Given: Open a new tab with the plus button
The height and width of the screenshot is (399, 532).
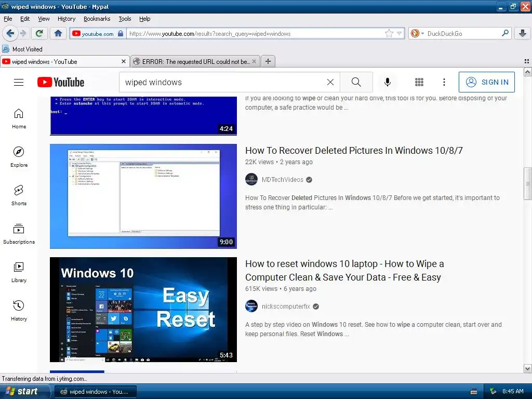Looking at the screenshot, I should (268, 61).
